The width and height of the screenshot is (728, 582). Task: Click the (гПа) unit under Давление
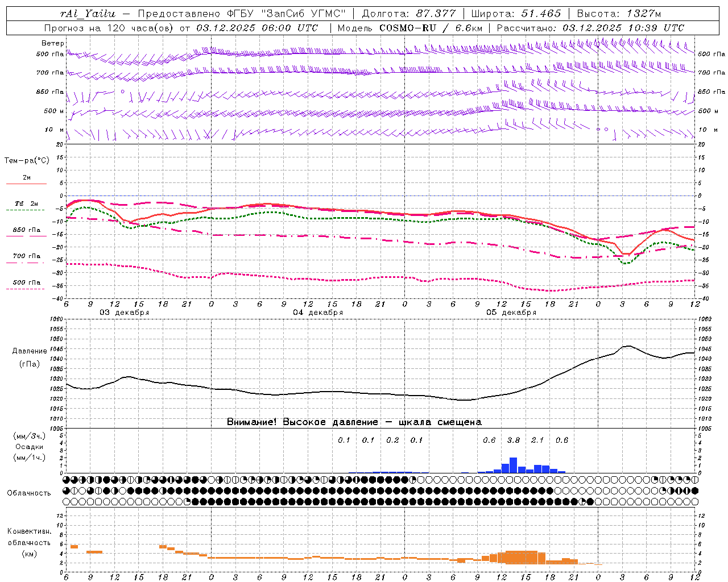tap(30, 364)
